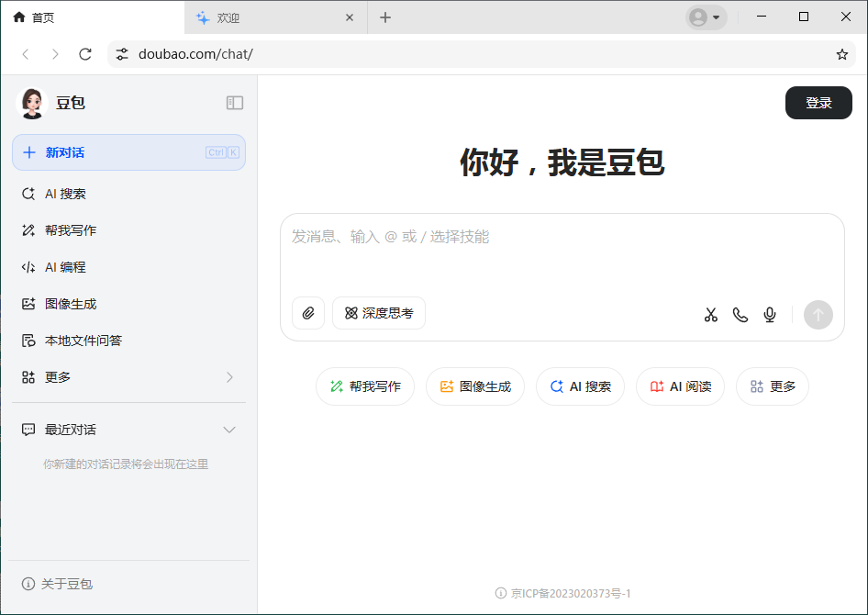
Task: Open the browser profile dropdown
Action: pos(706,17)
